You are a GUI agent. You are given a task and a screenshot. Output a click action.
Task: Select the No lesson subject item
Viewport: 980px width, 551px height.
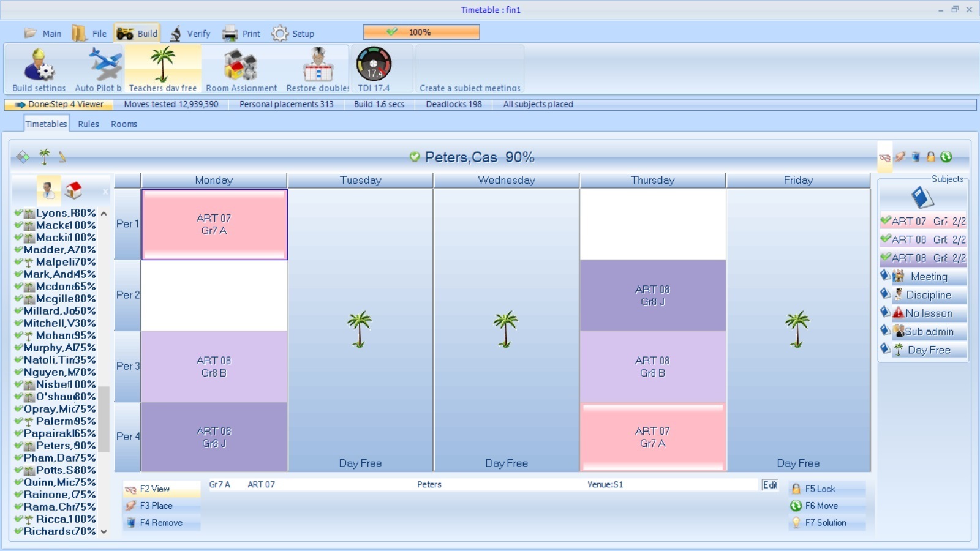click(923, 313)
